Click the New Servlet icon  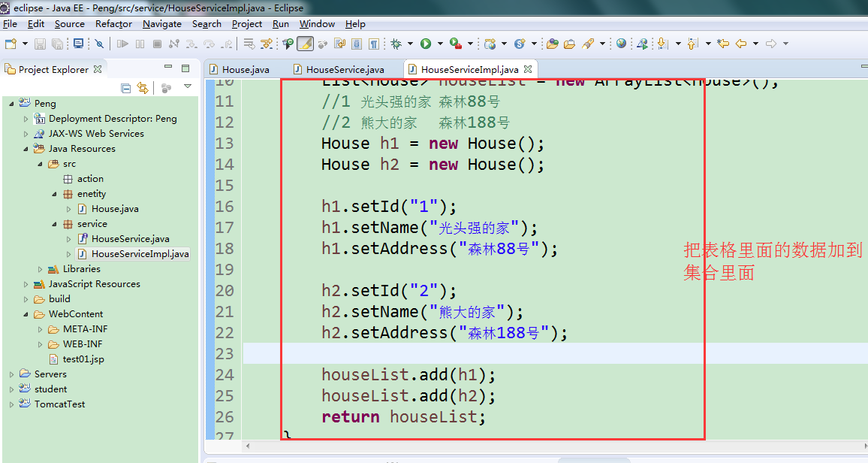click(520, 44)
